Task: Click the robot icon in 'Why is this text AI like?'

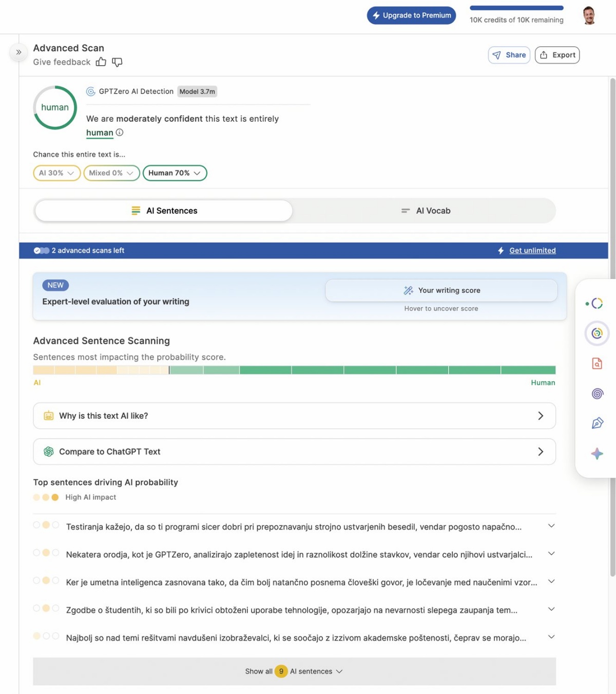Action: click(x=49, y=416)
